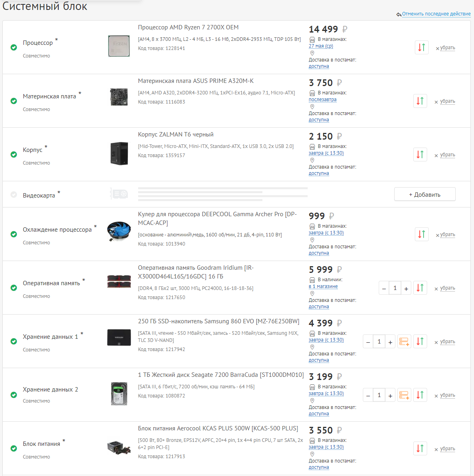
Task: Click swap arrows for Goodram Iridium memory
Action: 420,288
